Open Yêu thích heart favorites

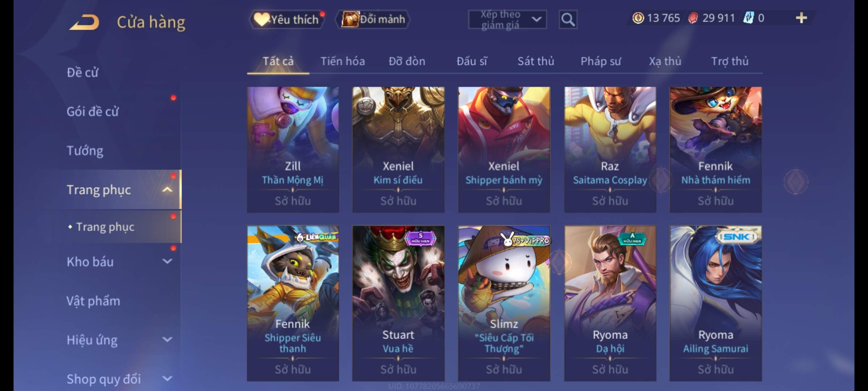click(x=288, y=20)
